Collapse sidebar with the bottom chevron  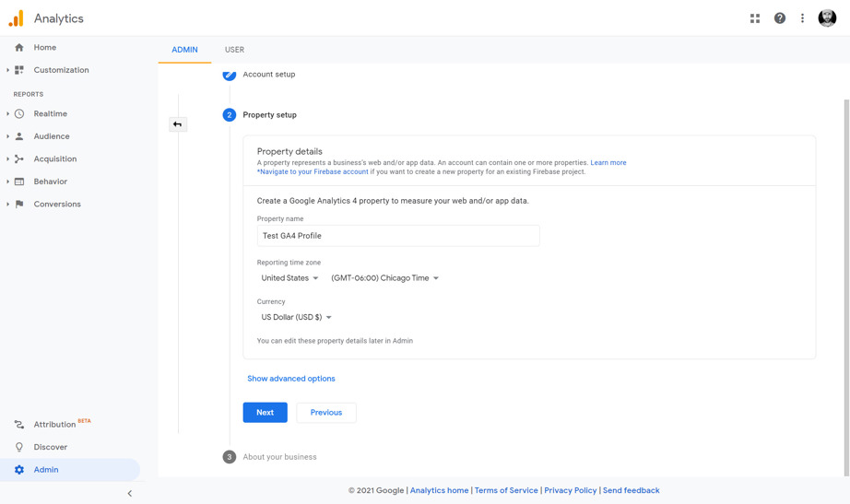click(129, 494)
